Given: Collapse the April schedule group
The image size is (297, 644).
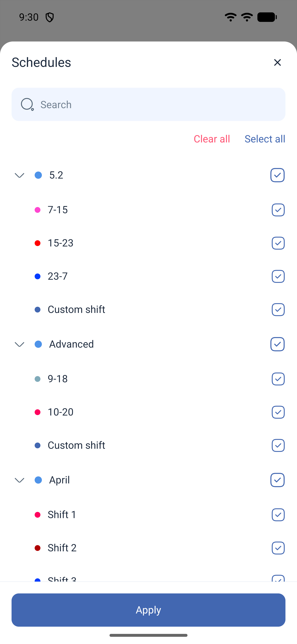Looking at the screenshot, I should pyautogui.click(x=19, y=480).
